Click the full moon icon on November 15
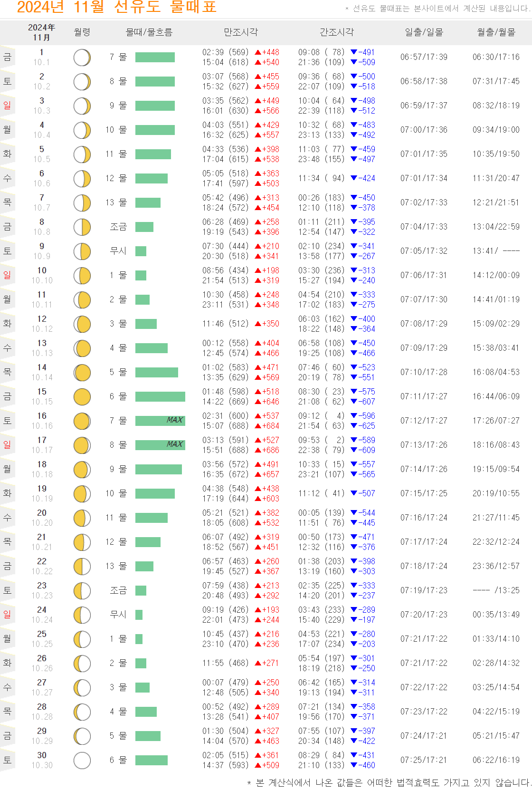 click(82, 397)
